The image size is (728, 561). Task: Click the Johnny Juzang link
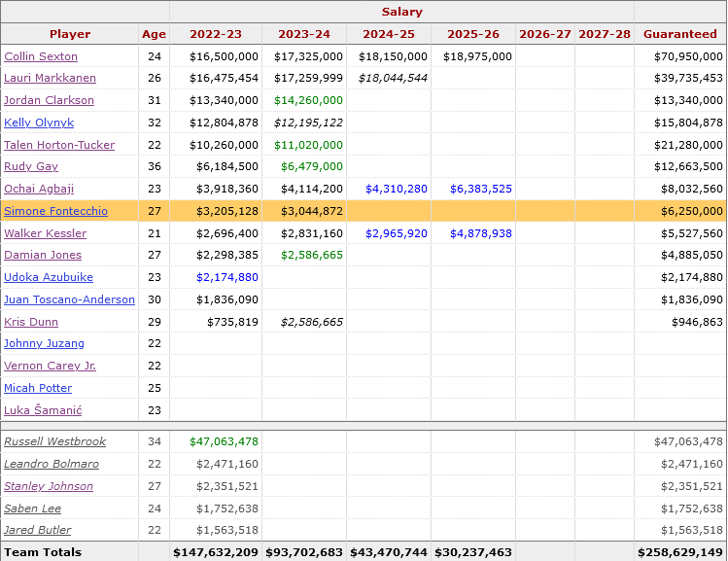click(x=44, y=343)
